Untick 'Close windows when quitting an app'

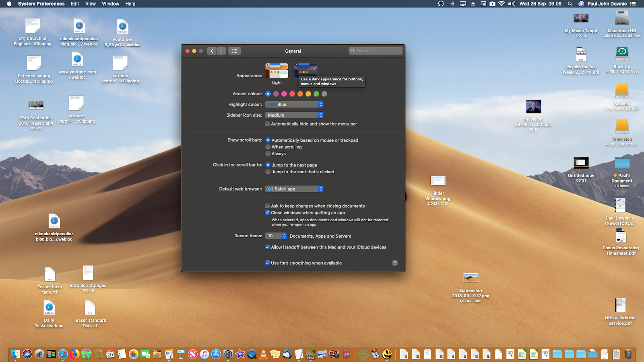click(267, 213)
